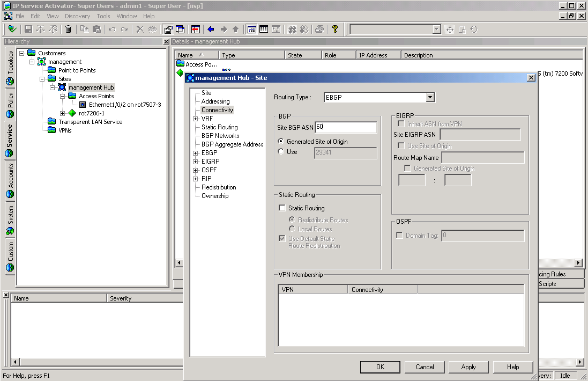Open the main toolbar combo box dropdown
588x381 pixels.
point(436,30)
